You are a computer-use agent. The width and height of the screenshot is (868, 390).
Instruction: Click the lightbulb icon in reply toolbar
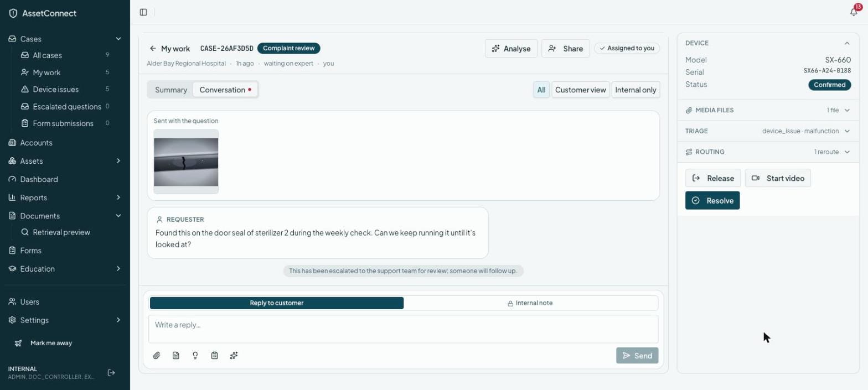pos(195,356)
